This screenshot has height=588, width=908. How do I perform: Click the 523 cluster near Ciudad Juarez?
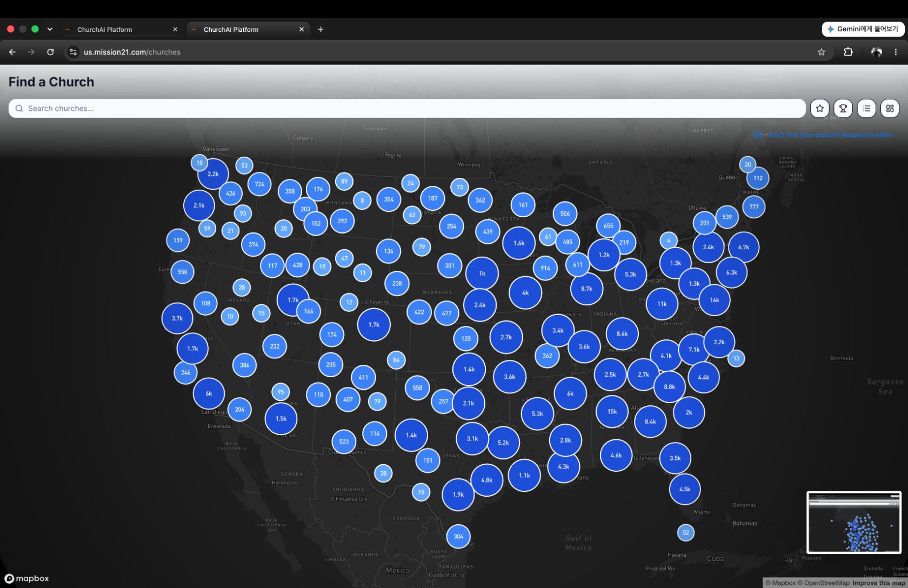point(344,442)
